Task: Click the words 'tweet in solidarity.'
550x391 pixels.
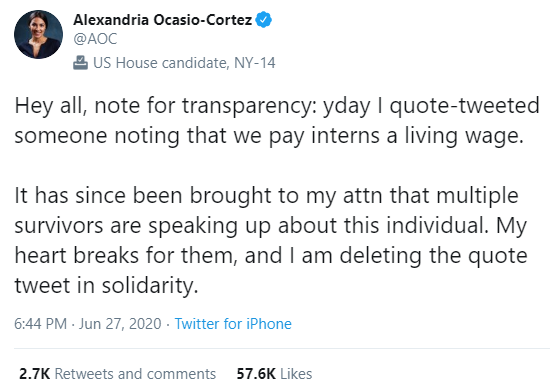Action: pos(107,285)
